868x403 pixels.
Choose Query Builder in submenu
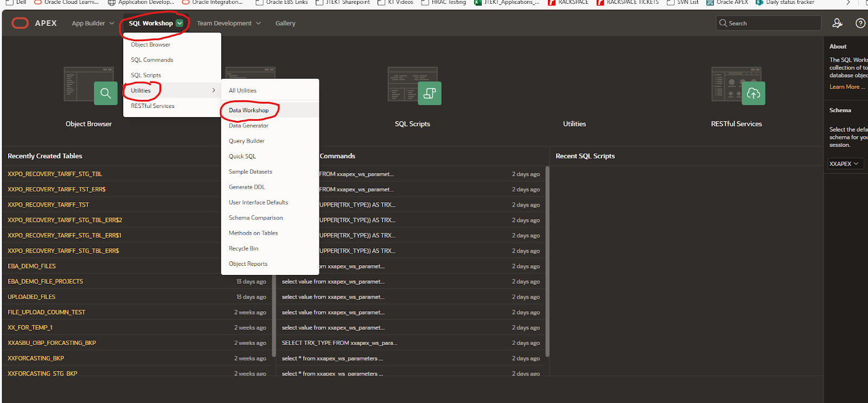247,141
